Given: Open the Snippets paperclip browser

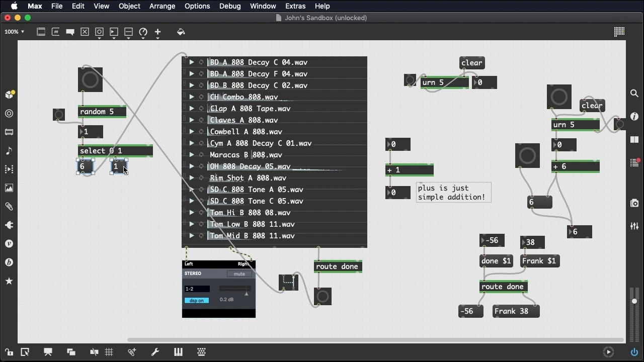Looking at the screenshot, I should pyautogui.click(x=9, y=207).
